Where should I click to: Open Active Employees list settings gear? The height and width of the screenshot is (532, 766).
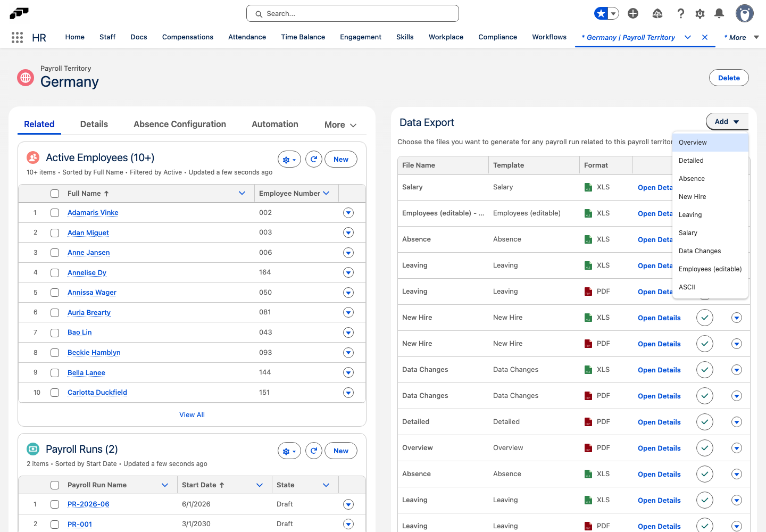pos(289,159)
